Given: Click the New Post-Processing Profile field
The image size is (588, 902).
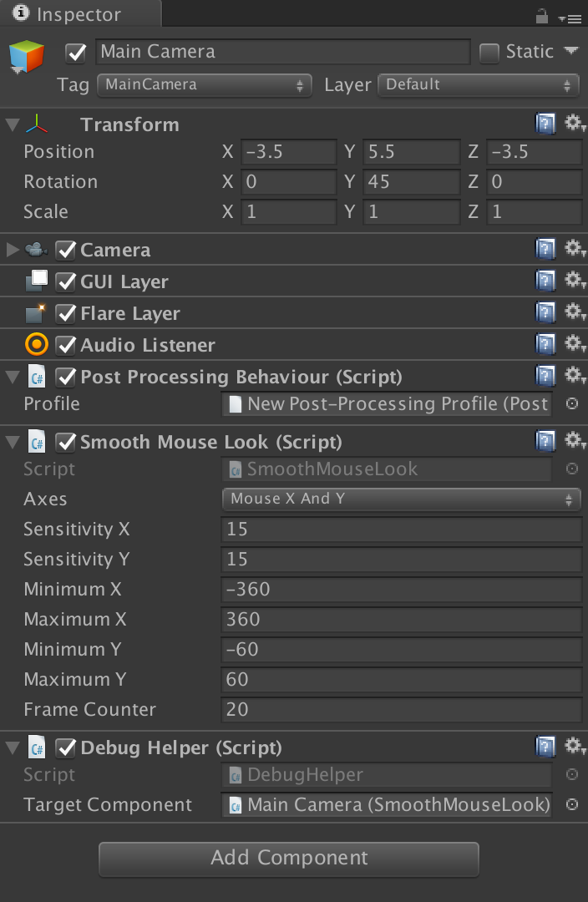Looking at the screenshot, I should tap(387, 404).
